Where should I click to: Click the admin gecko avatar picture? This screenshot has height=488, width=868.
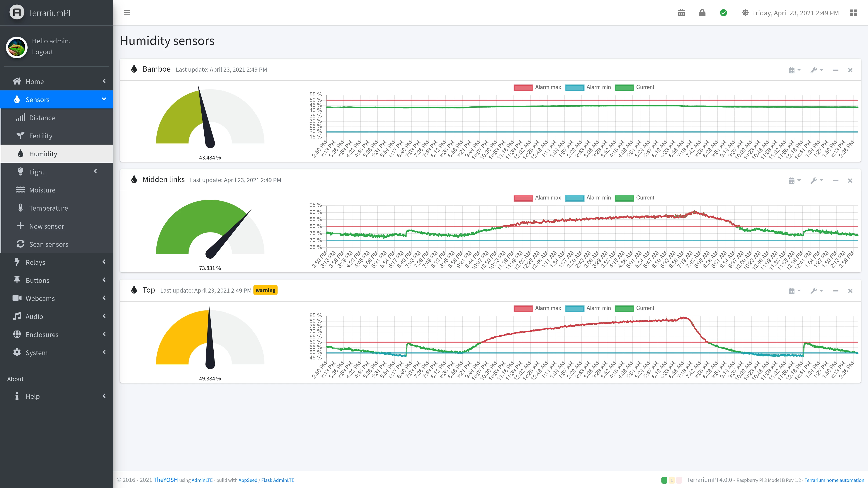(17, 47)
